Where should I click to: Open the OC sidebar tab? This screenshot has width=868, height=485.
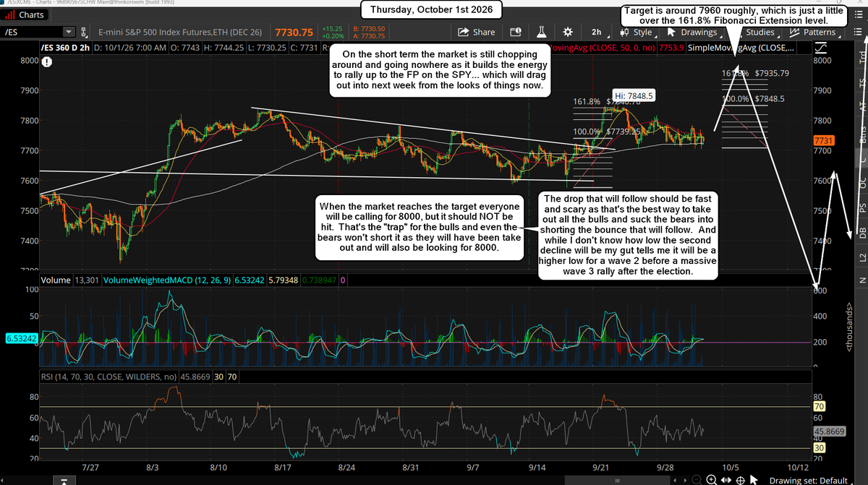(861, 183)
